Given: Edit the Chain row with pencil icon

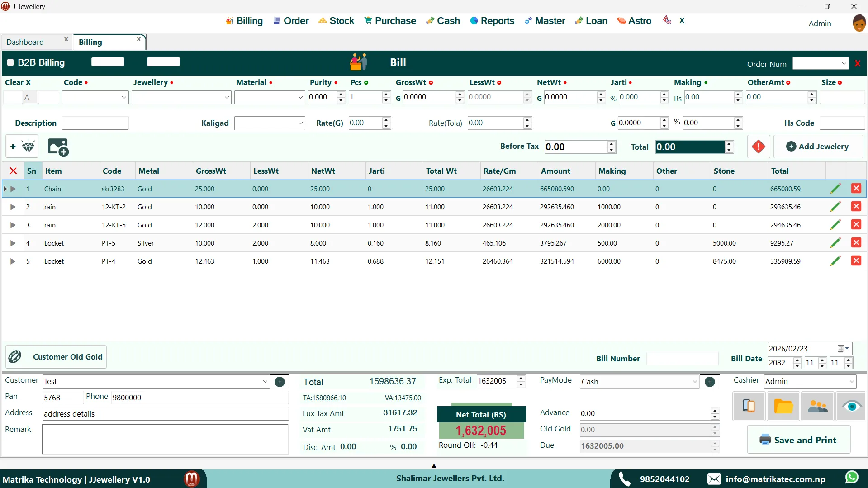Looking at the screenshot, I should pos(835,189).
